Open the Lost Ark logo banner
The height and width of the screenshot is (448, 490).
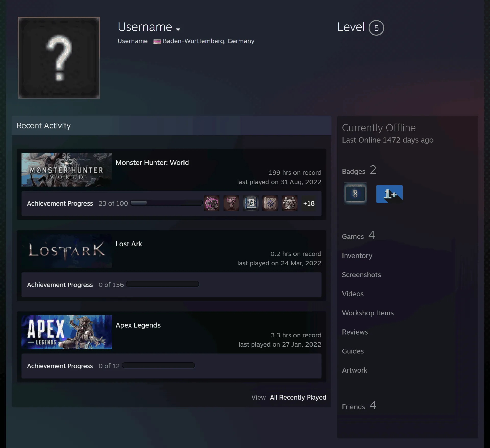[x=67, y=251]
